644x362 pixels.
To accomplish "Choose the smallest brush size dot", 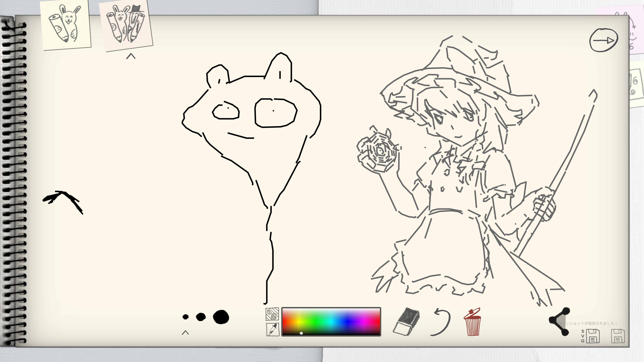I will 185,317.
